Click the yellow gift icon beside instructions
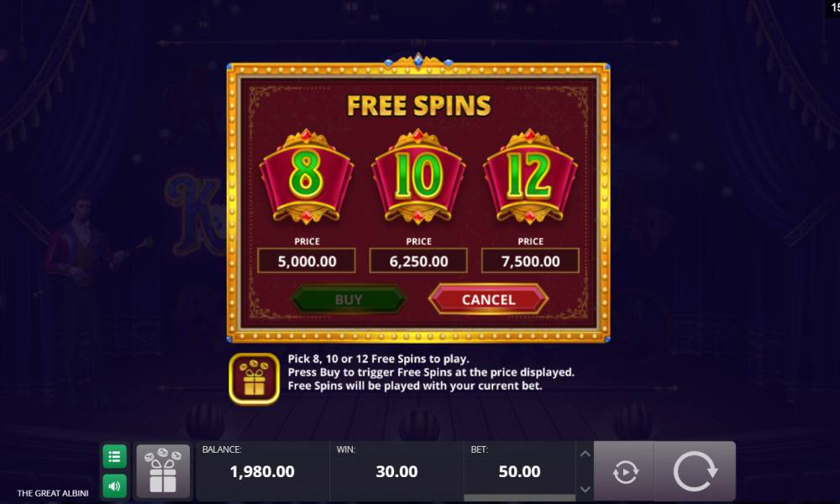Screen dimensions: 840x504 click(x=254, y=379)
